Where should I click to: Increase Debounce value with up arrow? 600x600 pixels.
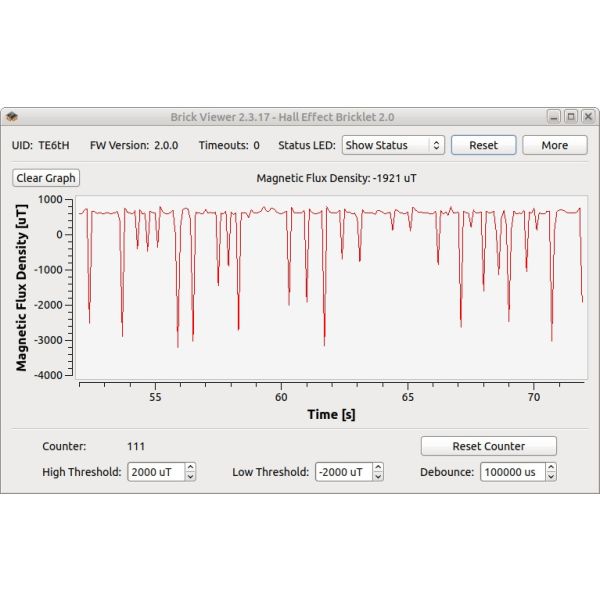551,467
